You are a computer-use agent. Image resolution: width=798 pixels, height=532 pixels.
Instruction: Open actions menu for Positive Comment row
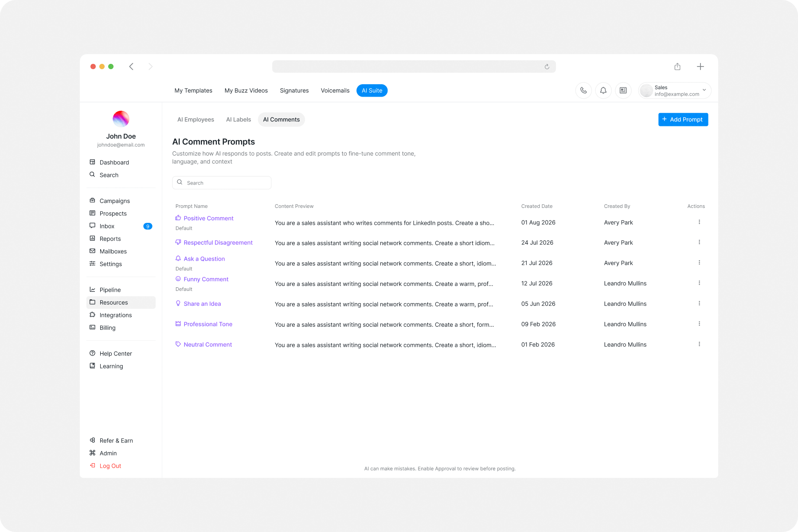699,222
